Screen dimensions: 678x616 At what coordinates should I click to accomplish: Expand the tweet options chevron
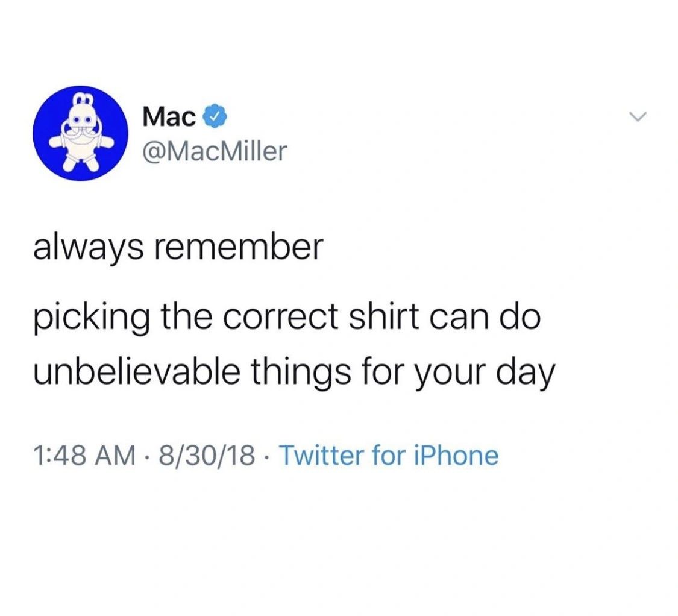point(638,116)
